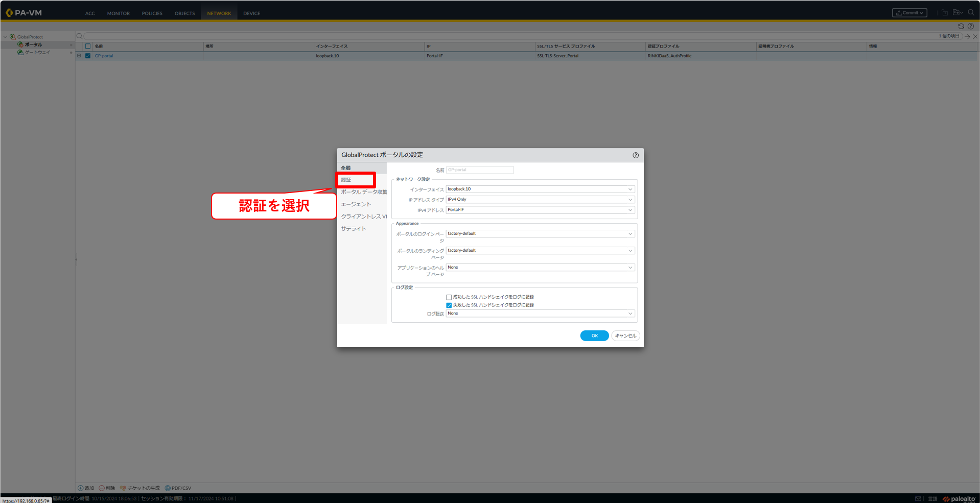Uncheck logging failed SSL handshake checkbox
980x503 pixels.
(x=449, y=305)
